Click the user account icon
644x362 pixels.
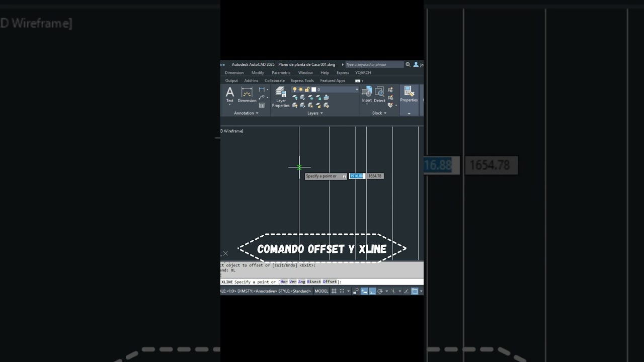point(416,64)
